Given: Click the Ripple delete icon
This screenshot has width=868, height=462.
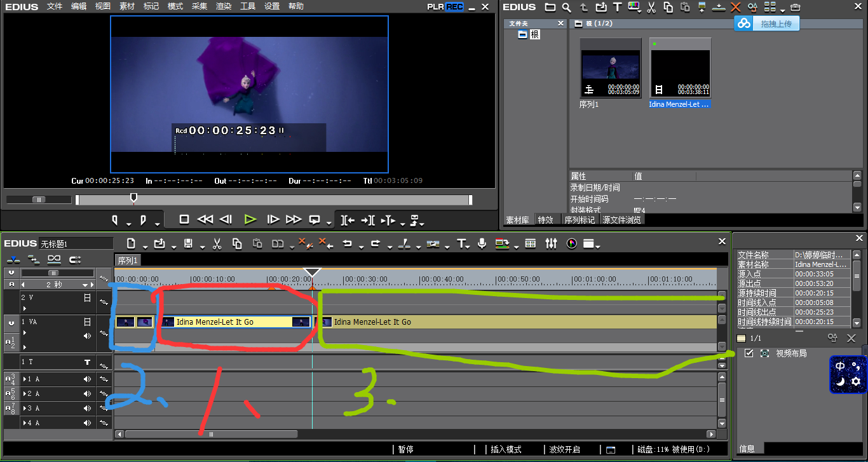Looking at the screenshot, I should (325, 243).
